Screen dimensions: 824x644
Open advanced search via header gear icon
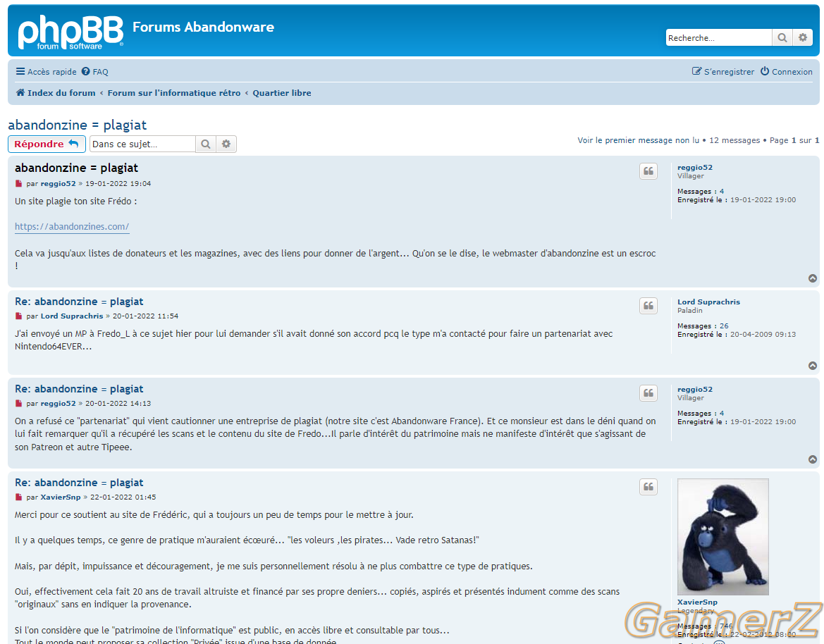click(x=802, y=38)
